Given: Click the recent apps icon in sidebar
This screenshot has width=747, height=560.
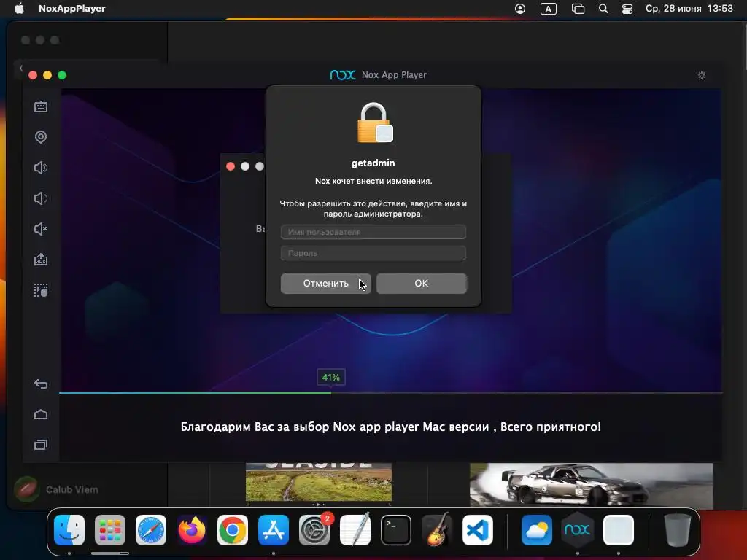Looking at the screenshot, I should (x=41, y=445).
